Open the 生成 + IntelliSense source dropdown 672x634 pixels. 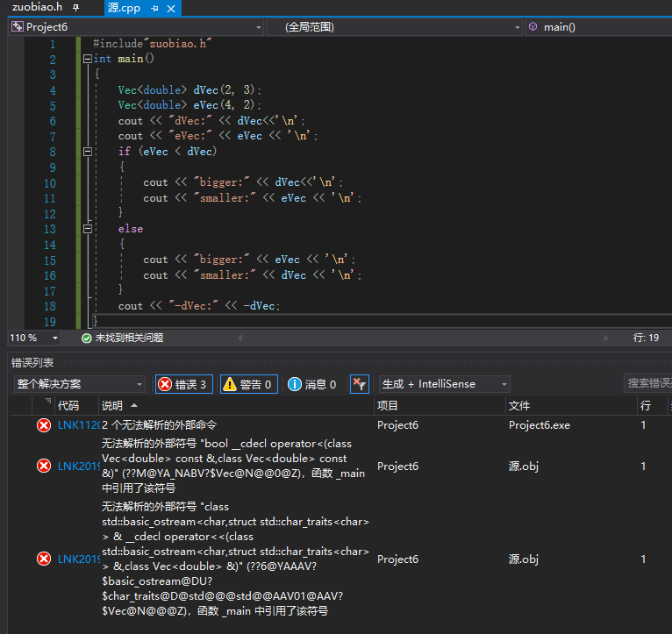click(444, 384)
